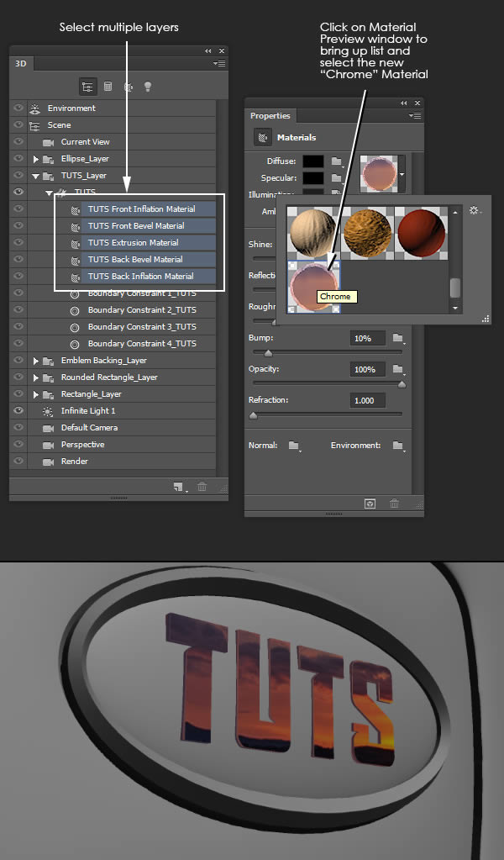Open Properties panel flyout menu
Screen dimensions: 504x860
point(415,116)
